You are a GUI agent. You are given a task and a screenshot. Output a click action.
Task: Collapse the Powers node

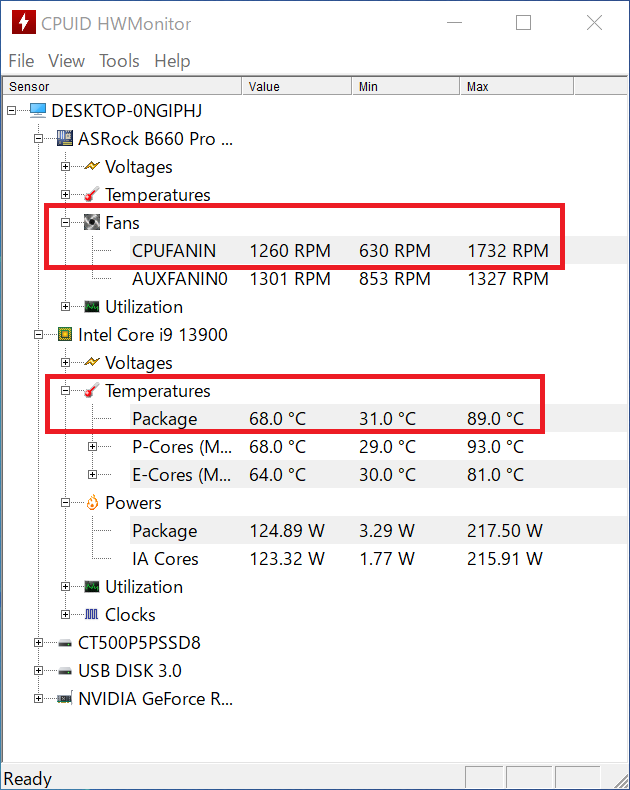click(x=65, y=502)
